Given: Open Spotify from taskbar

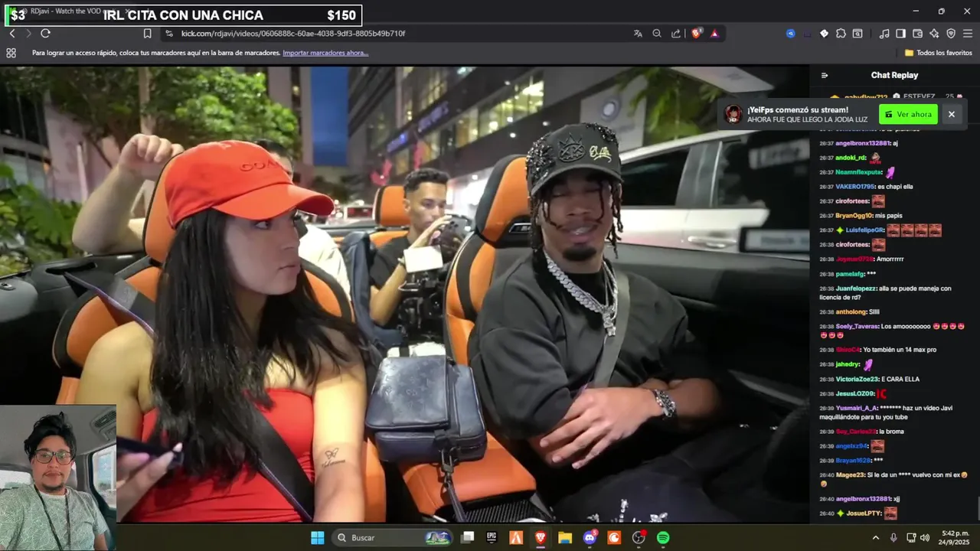Looking at the screenshot, I should [663, 538].
